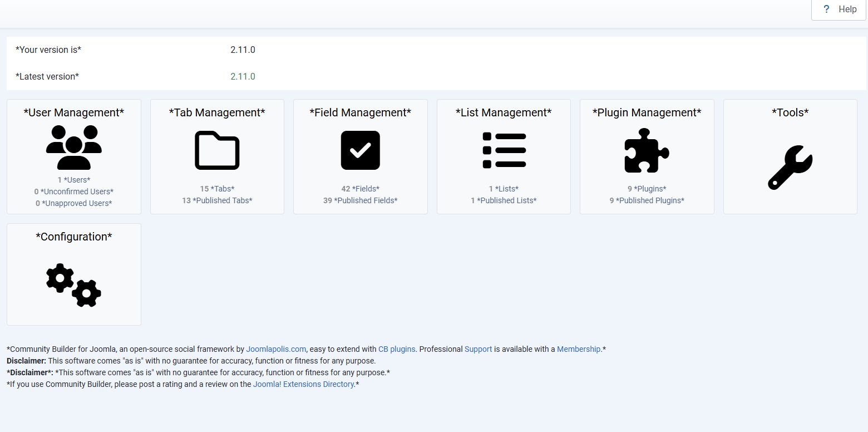The image size is (868, 432).
Task: Open Tab Management folder icon
Action: coord(217,150)
